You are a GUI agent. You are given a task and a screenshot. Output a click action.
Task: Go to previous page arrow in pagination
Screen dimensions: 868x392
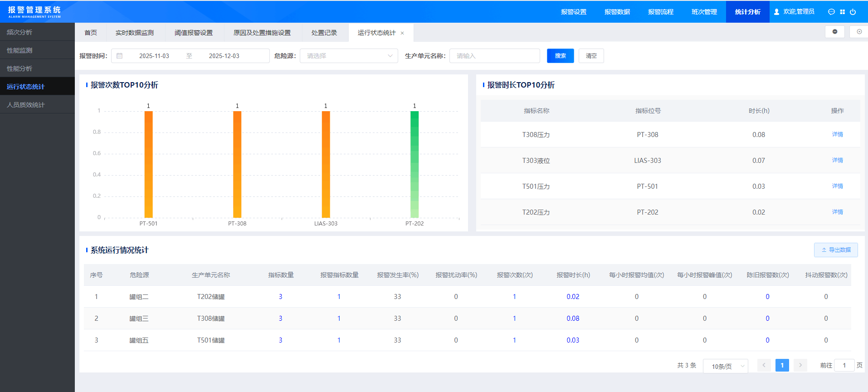coord(764,365)
